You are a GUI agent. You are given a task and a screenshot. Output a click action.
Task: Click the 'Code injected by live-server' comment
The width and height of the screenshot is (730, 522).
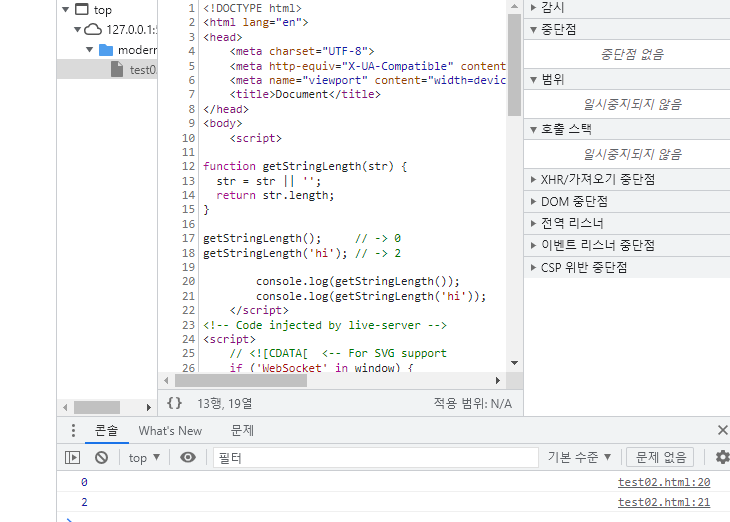point(325,325)
